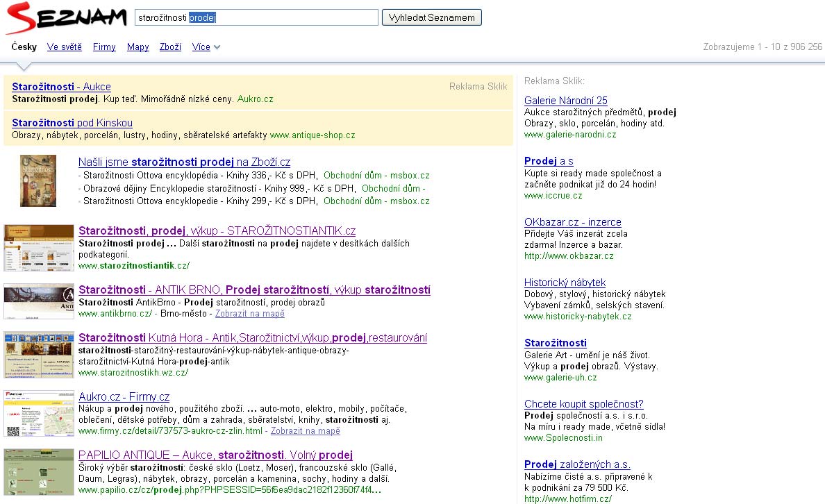
Task: Open the Galerie Národní 25 ad
Action: [x=565, y=101]
